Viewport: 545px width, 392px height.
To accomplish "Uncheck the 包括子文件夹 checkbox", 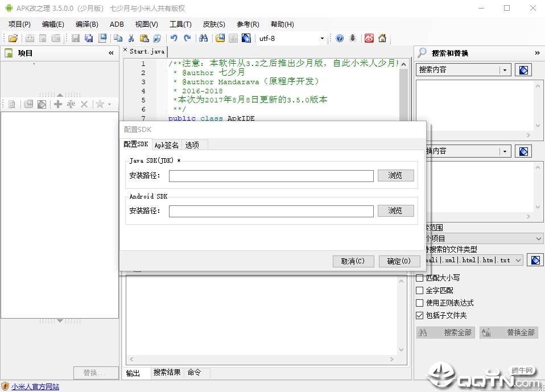I will (419, 315).
